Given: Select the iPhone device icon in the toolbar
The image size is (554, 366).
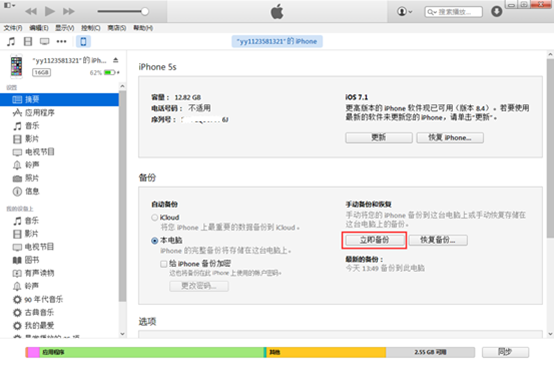Looking at the screenshot, I should coord(83,42).
